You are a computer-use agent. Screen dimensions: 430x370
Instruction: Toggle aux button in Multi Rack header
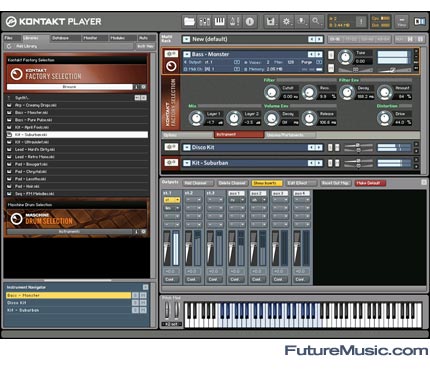(x=399, y=39)
